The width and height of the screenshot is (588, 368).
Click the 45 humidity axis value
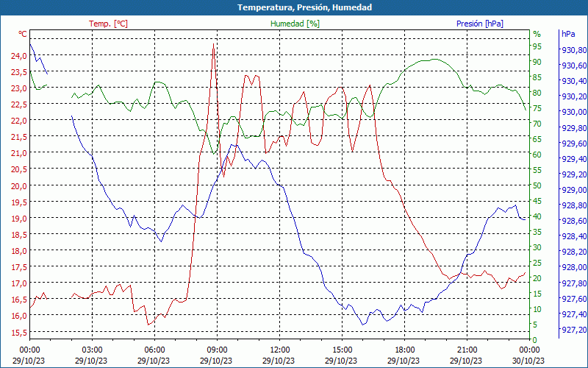pos(537,201)
